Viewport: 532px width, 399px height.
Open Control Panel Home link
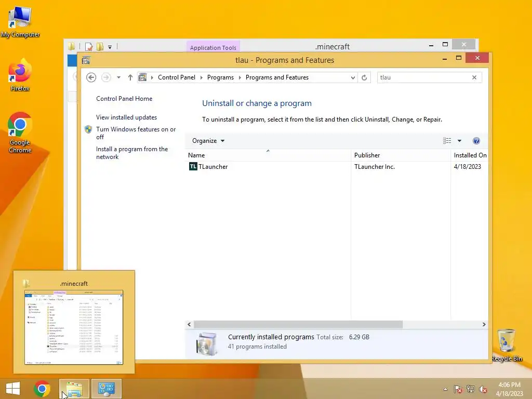coord(124,98)
